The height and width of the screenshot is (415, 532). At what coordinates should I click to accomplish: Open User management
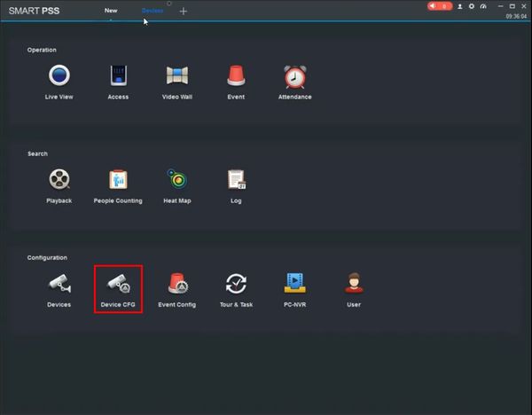[354, 285]
